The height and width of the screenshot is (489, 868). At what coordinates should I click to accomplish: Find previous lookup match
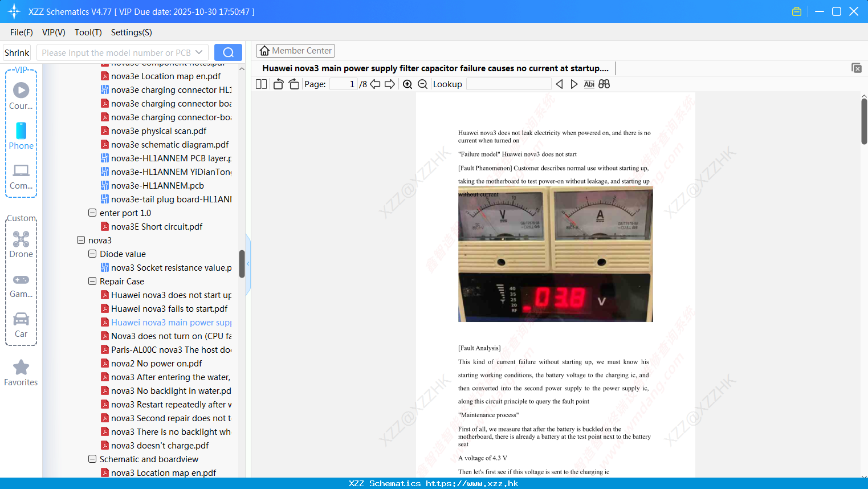[559, 84]
